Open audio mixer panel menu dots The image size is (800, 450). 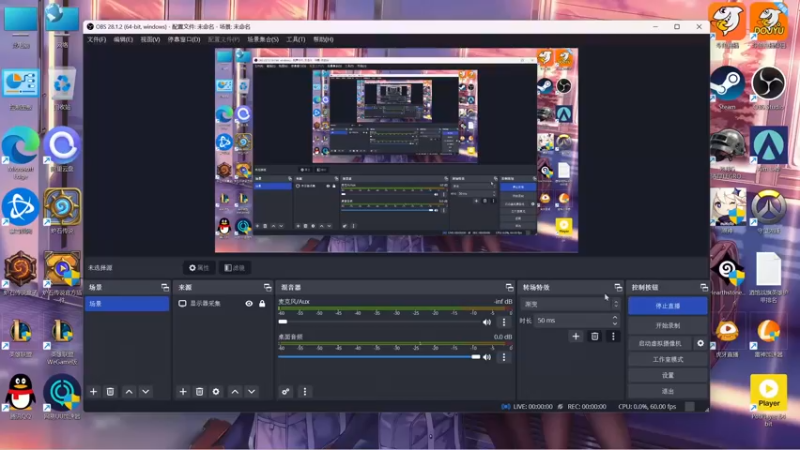pyautogui.click(x=305, y=392)
